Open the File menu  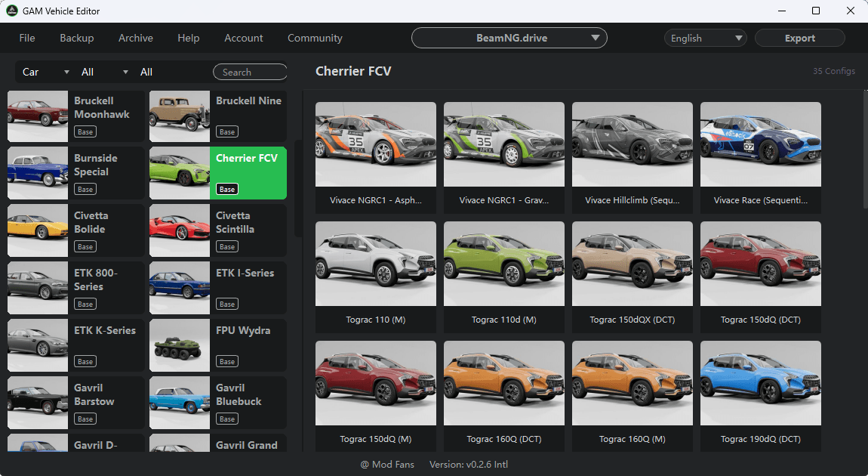pos(27,39)
